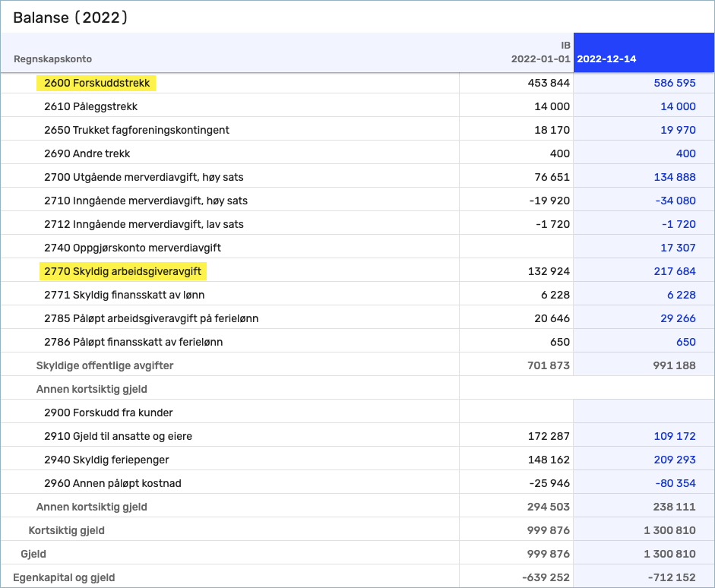
Task: Select 2771 Skyldig finansskatt av lønn
Action: click(x=124, y=296)
